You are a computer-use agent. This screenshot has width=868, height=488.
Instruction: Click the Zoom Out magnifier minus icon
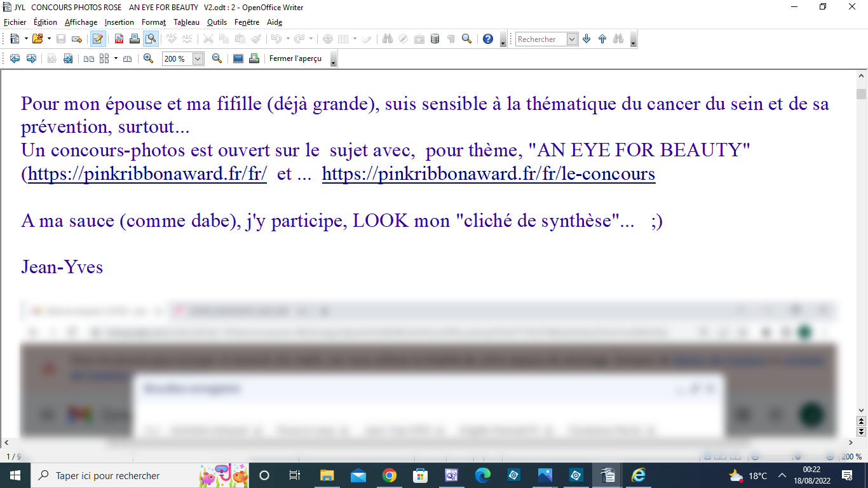(x=217, y=58)
